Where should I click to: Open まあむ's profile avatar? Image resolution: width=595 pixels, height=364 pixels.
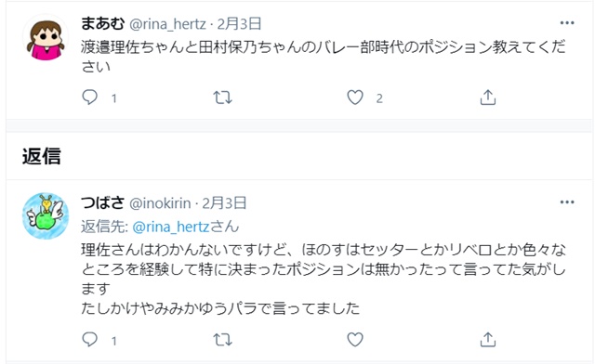(x=46, y=37)
